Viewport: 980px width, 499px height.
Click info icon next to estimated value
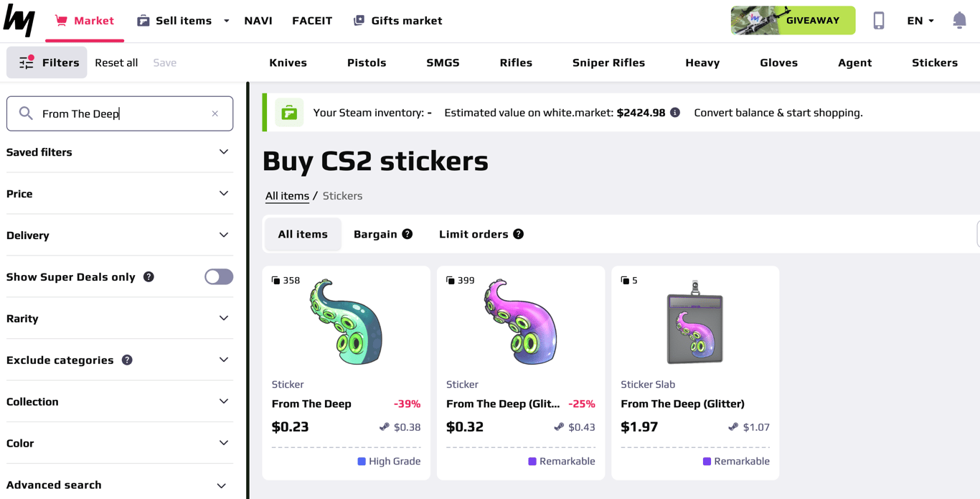(x=675, y=113)
